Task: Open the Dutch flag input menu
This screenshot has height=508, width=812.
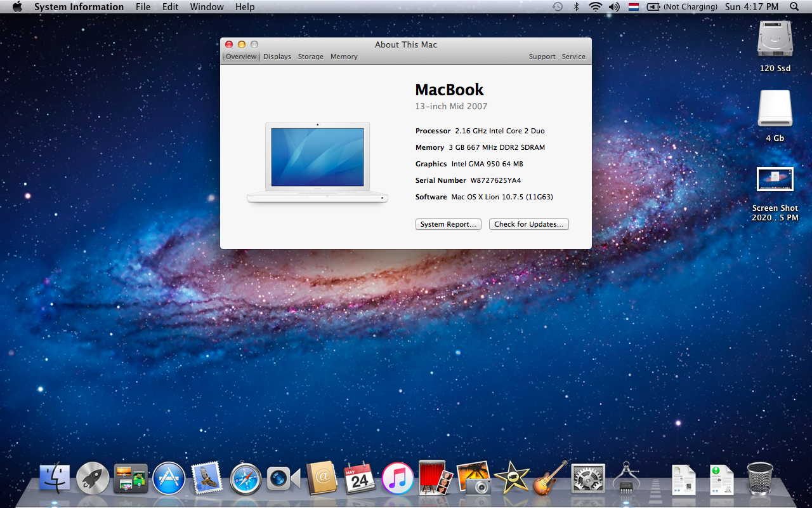Action: click(x=634, y=7)
